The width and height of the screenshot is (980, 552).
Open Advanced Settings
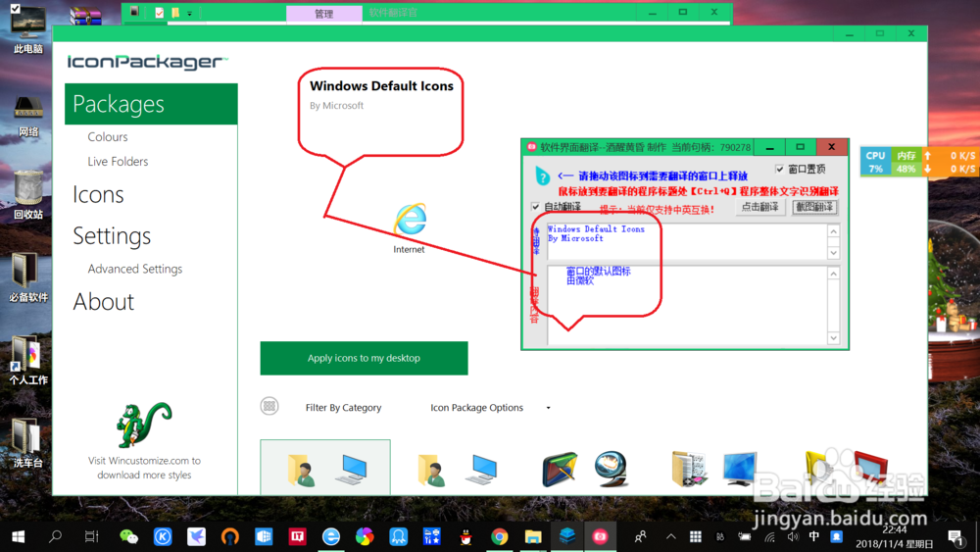tap(135, 269)
